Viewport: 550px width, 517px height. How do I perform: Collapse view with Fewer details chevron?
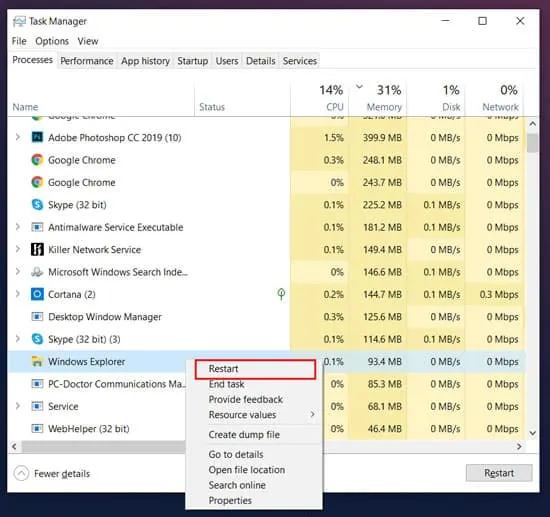coord(21,474)
